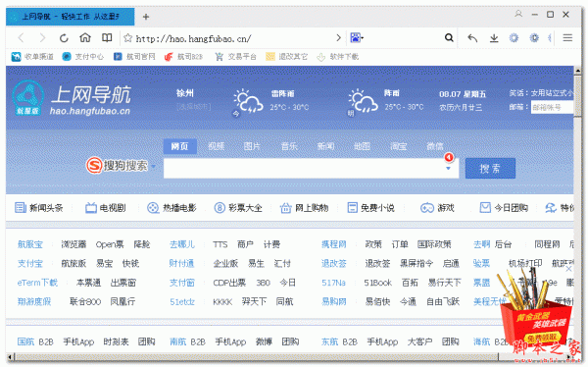Open the 携程网 link

pos(334,244)
